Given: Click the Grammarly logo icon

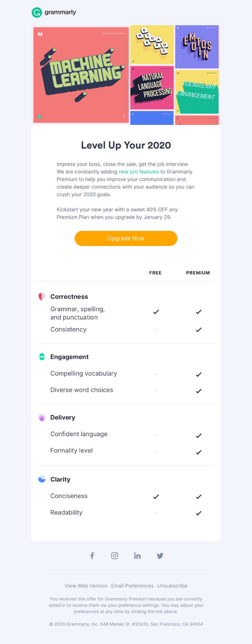Looking at the screenshot, I should 37,13.
